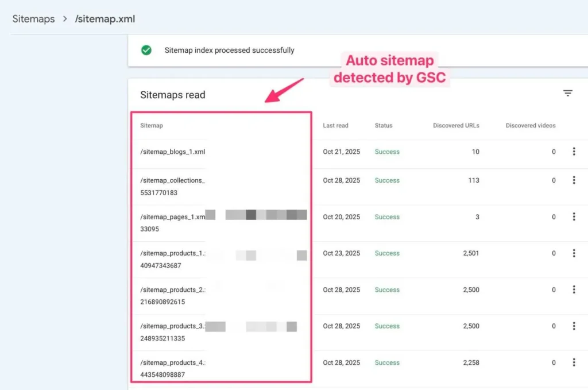Image resolution: width=588 pixels, height=390 pixels.
Task: Open more options for sitemap_collections row
Action: click(x=574, y=180)
